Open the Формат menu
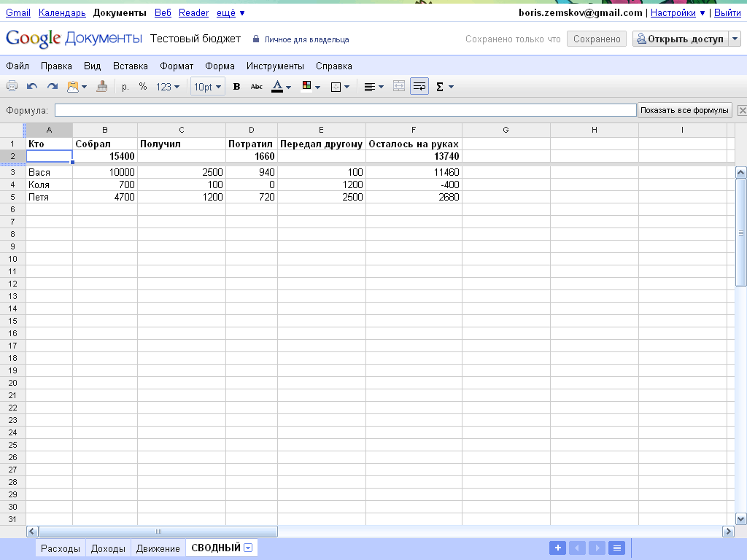This screenshot has height=560, width=747. (x=177, y=66)
